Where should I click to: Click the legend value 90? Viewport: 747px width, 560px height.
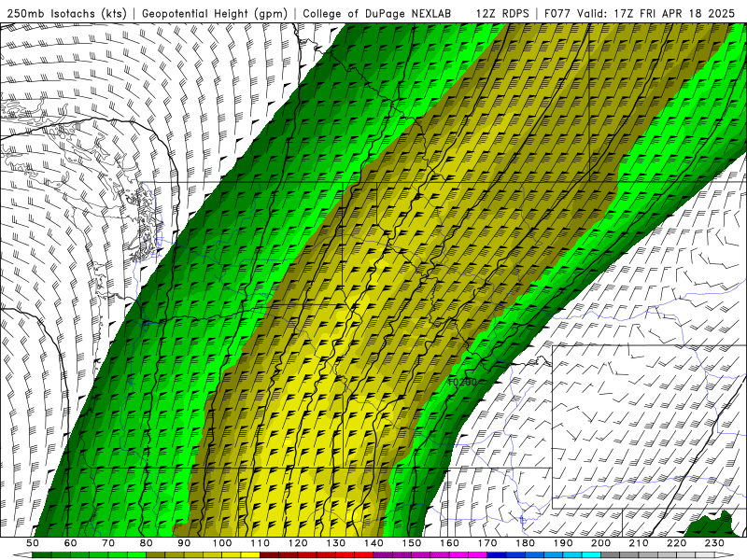pos(184,543)
